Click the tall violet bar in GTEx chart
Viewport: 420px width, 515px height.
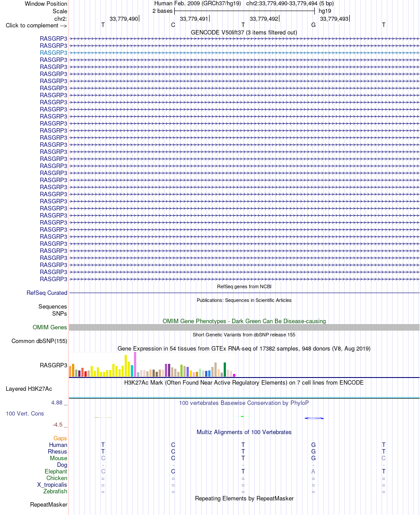[135, 364]
